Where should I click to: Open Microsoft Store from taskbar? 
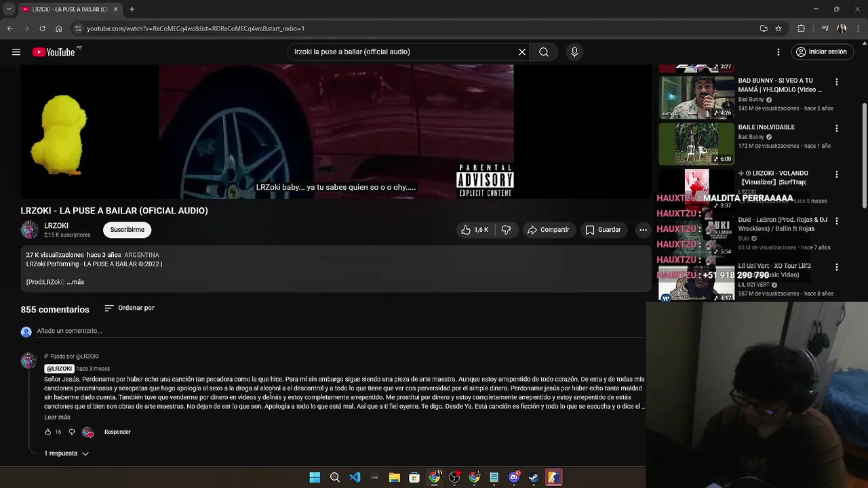[x=414, y=477]
